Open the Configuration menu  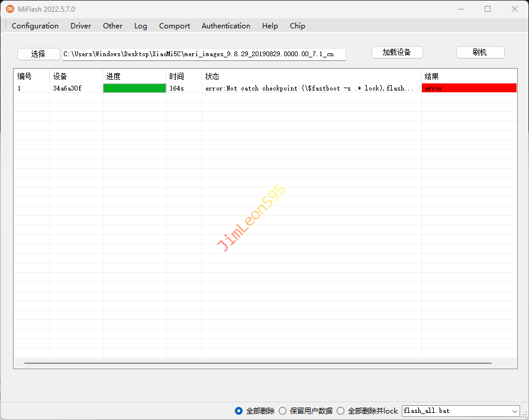pos(35,26)
